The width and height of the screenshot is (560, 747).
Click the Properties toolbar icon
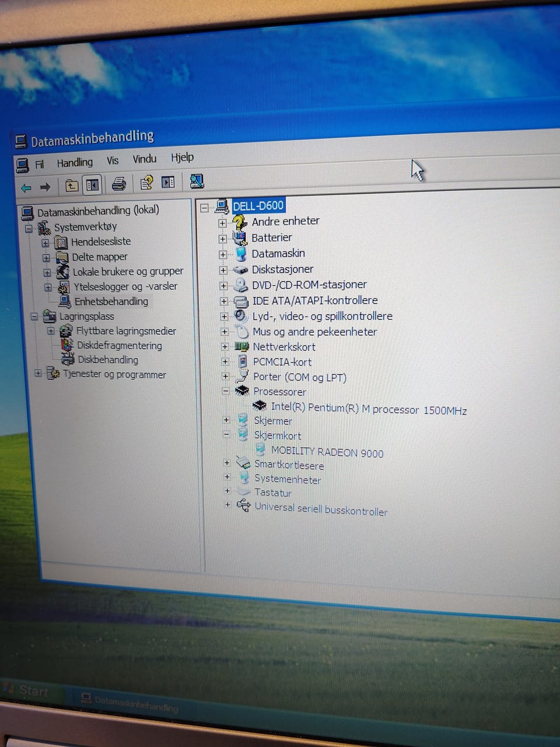(146, 183)
